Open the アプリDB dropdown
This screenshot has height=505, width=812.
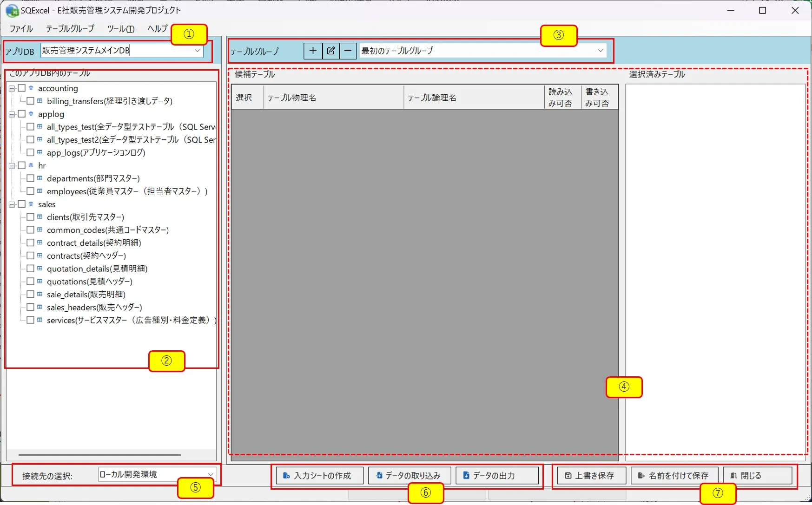click(x=197, y=51)
